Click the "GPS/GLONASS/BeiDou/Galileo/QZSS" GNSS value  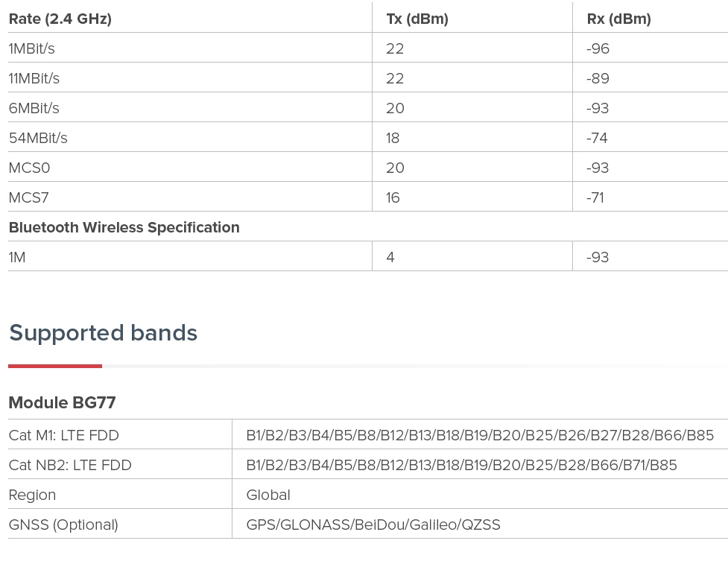click(x=373, y=525)
